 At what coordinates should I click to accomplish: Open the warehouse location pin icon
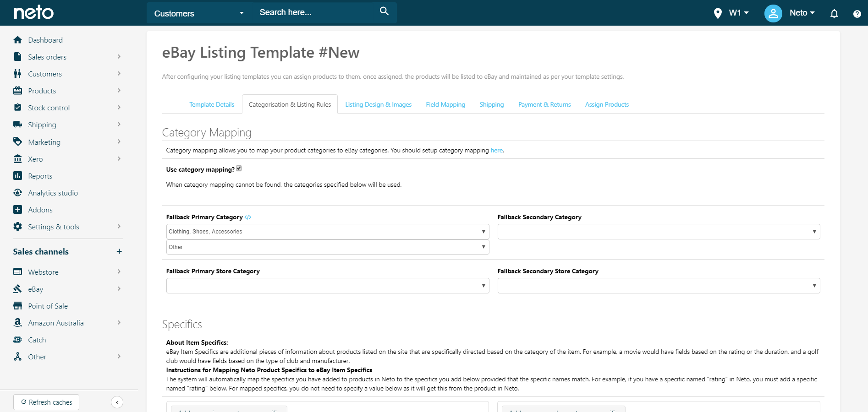[718, 13]
